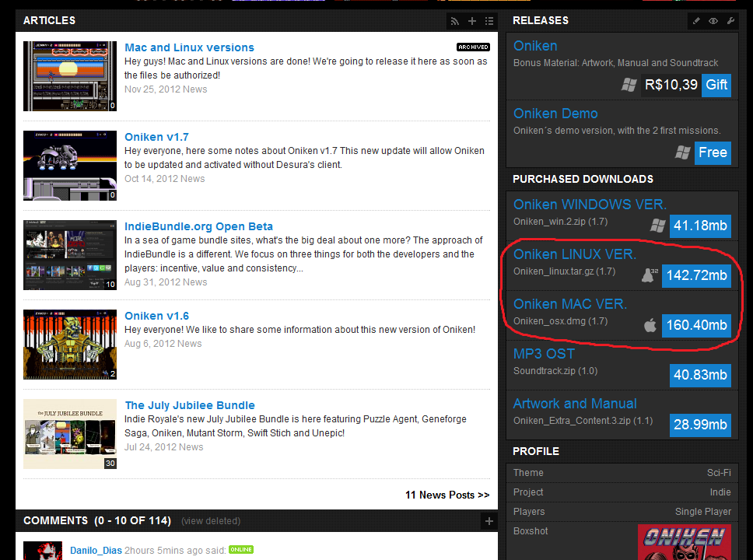Open the Oniken v1.6 article
This screenshot has width=753, height=560.
point(156,316)
